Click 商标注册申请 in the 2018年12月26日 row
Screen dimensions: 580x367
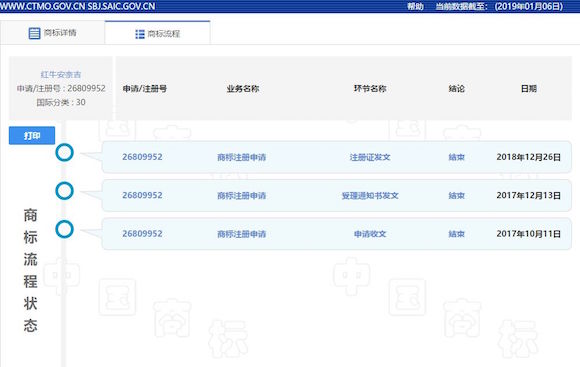tap(242, 157)
